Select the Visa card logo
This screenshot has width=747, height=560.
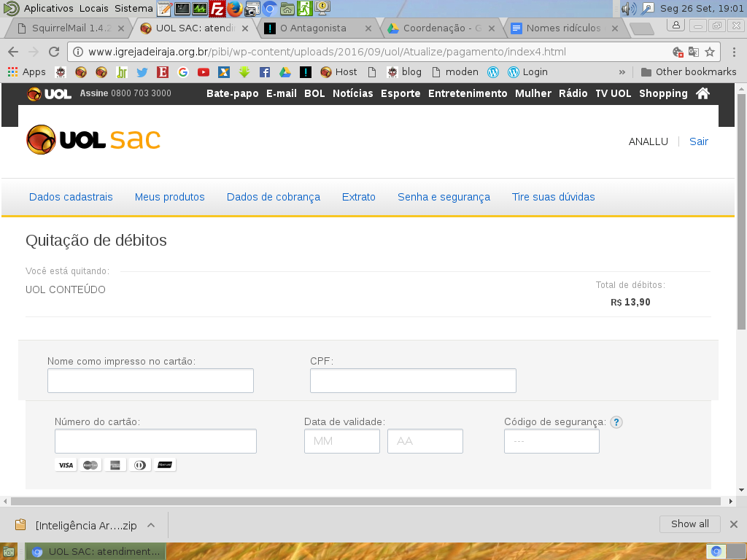tap(66, 464)
